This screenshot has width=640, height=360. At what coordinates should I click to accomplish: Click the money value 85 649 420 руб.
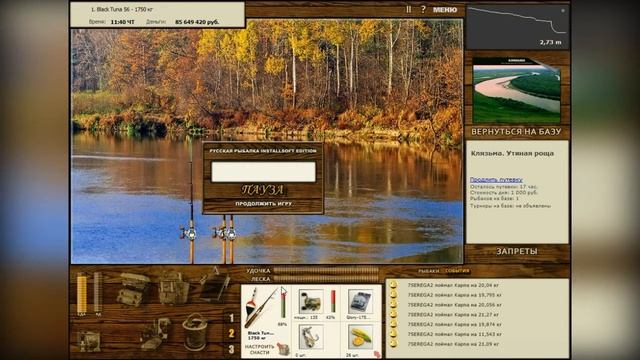point(197,22)
